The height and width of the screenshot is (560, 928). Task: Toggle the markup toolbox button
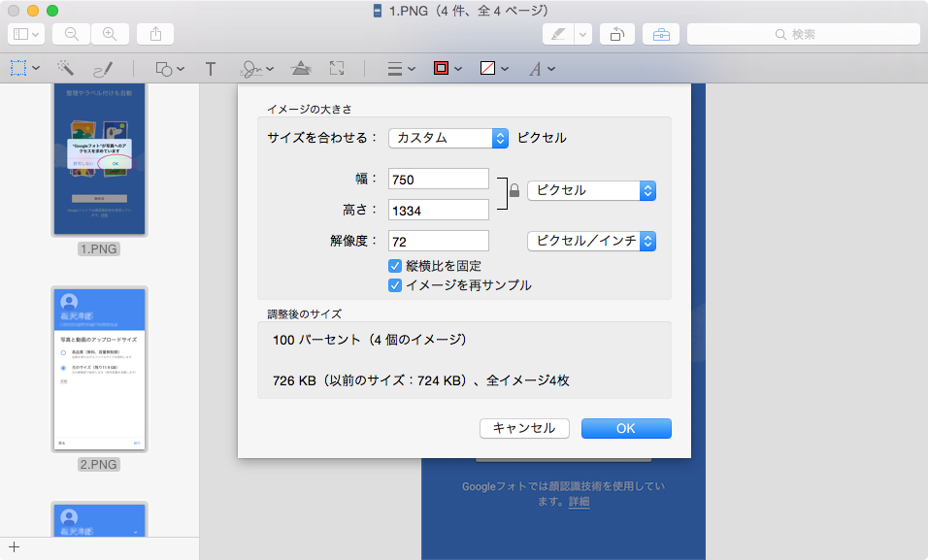point(661,34)
